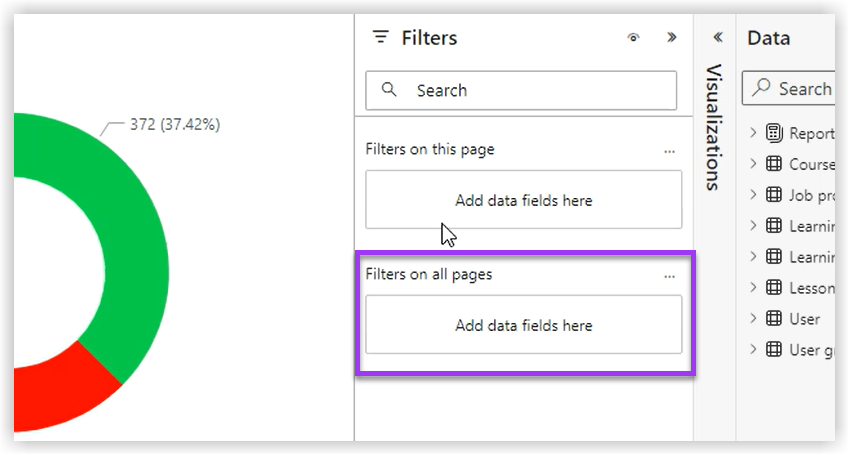Image resolution: width=849 pixels, height=455 pixels.
Task: Click the Report table icon in Data
Action: coord(773,133)
